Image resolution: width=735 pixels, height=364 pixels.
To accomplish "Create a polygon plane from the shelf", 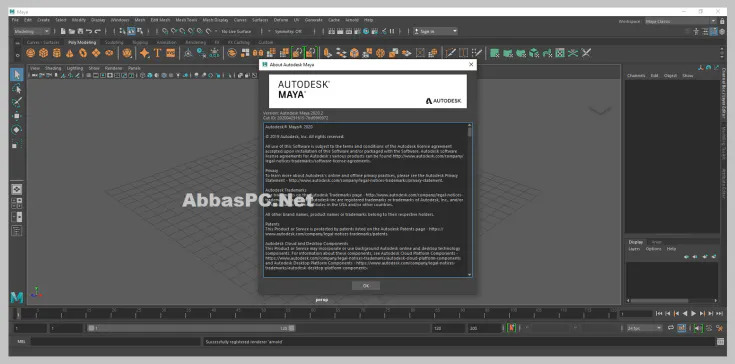I will tap(96, 53).
